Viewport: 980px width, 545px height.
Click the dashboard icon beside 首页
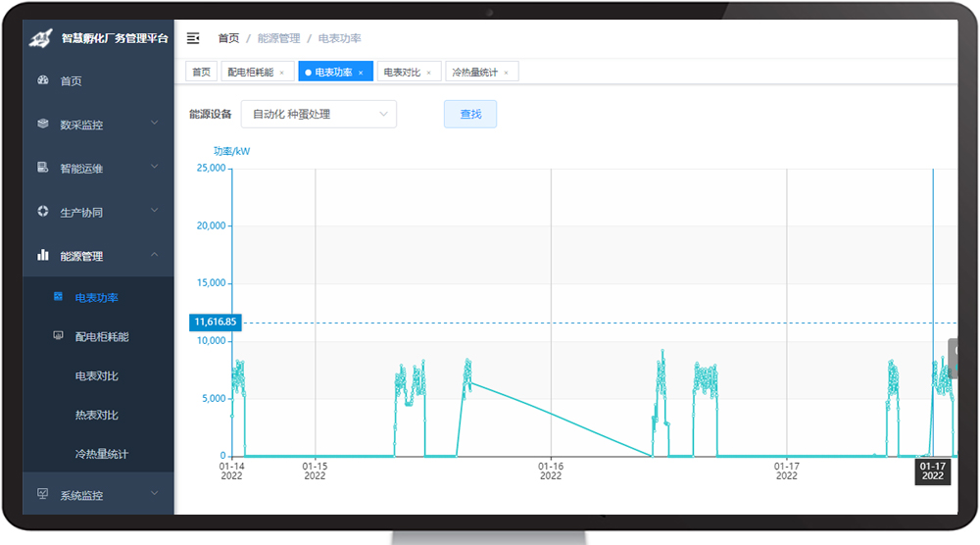coord(43,80)
